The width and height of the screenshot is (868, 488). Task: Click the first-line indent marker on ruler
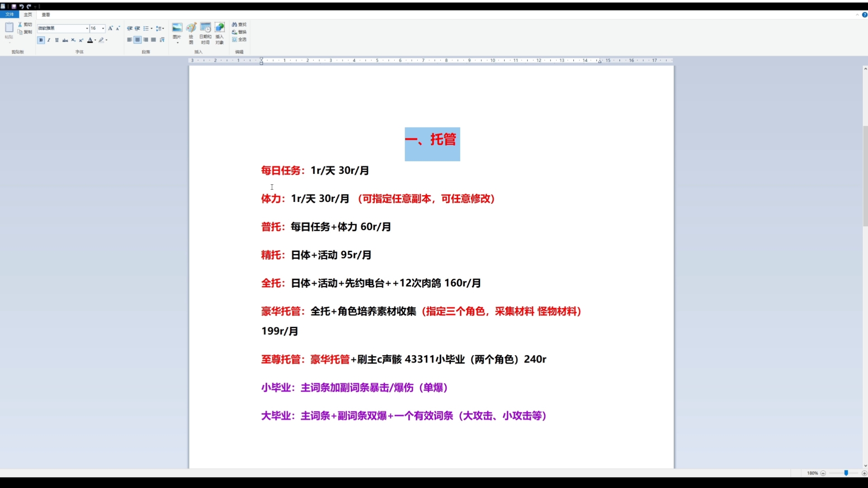pyautogui.click(x=261, y=59)
